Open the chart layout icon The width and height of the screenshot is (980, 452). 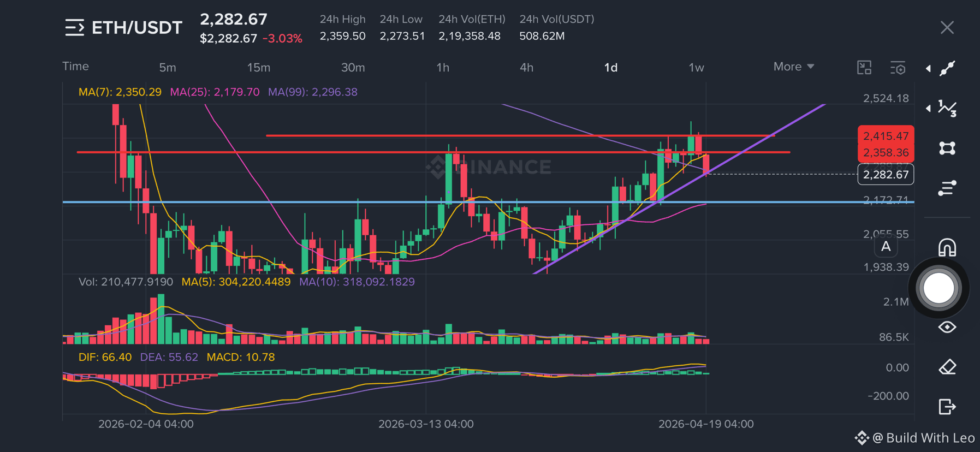864,68
